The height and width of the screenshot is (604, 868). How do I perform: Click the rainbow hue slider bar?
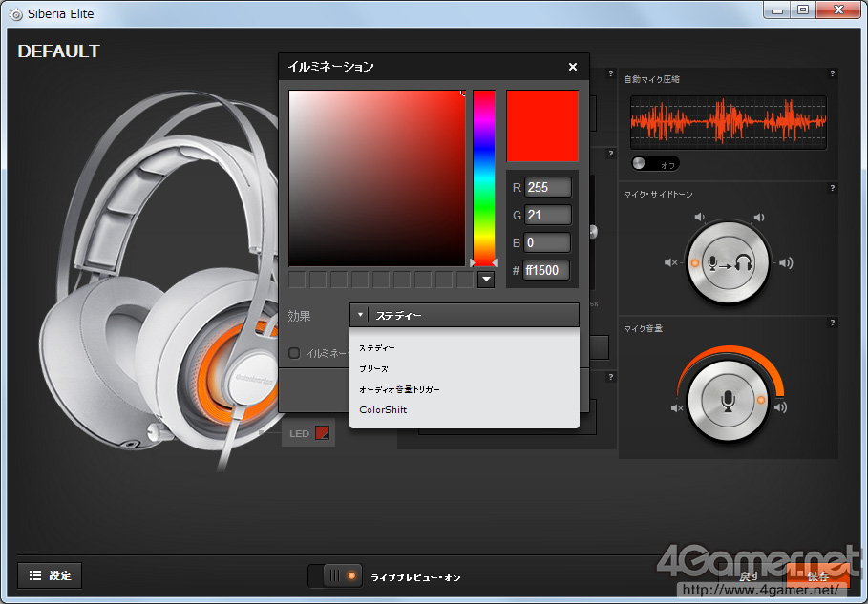click(x=483, y=177)
